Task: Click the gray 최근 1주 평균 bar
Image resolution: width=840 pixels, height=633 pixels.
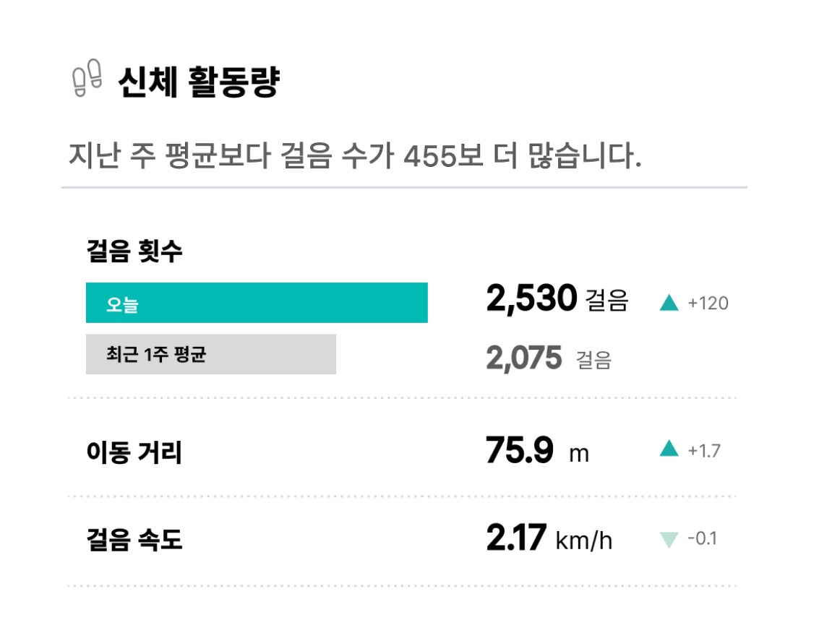Action: pyautogui.click(x=210, y=354)
